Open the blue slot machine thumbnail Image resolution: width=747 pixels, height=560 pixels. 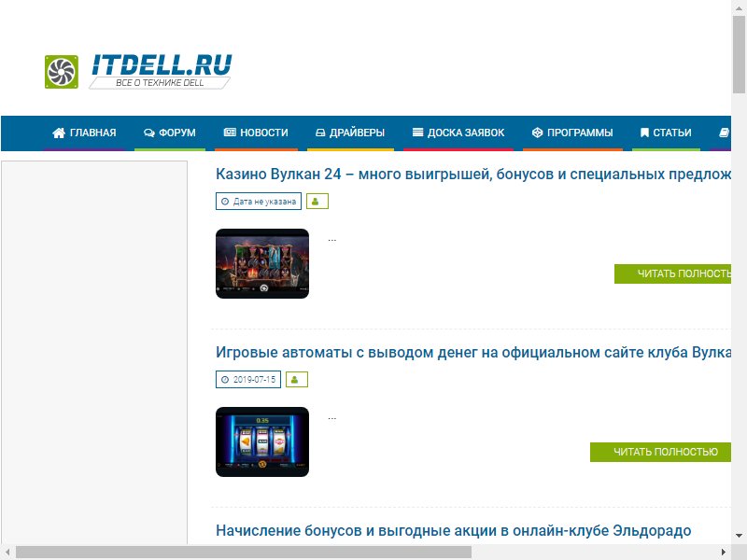point(262,441)
